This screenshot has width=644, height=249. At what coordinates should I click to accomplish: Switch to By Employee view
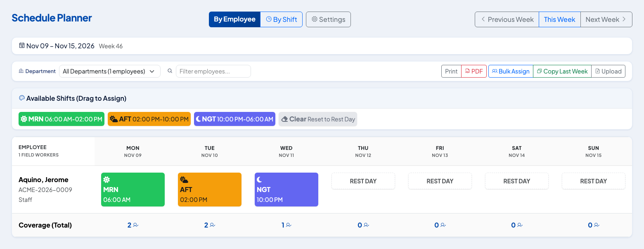[x=234, y=19]
